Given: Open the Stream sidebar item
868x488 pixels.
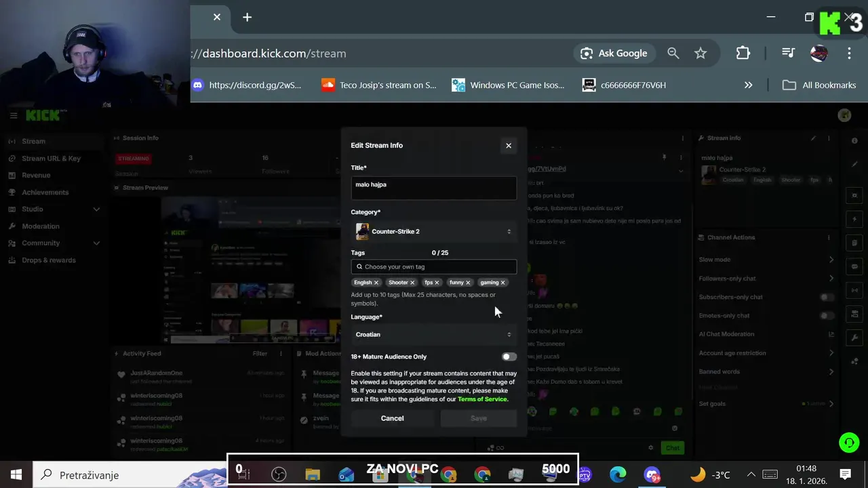Looking at the screenshot, I should coord(54,142).
